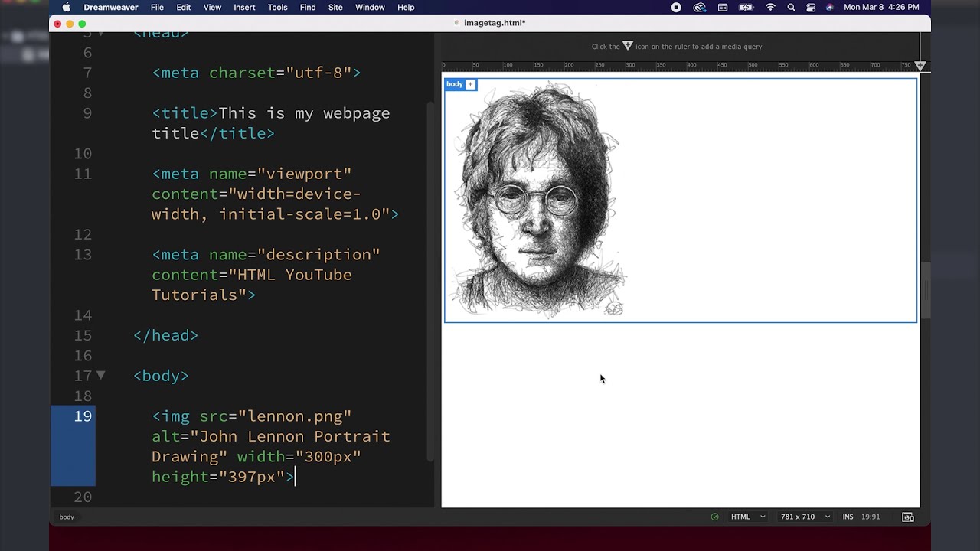
Task: Open the battery status menu
Action: pyautogui.click(x=746, y=7)
